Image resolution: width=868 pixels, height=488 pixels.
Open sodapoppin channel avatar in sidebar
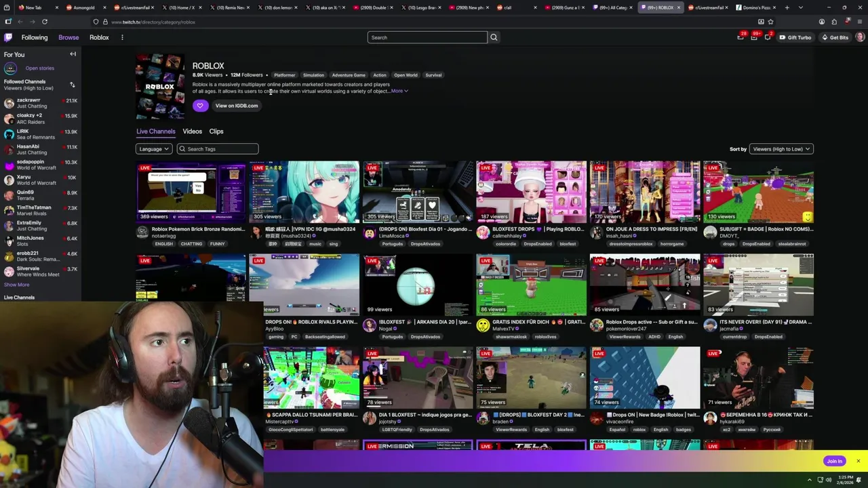click(9, 165)
